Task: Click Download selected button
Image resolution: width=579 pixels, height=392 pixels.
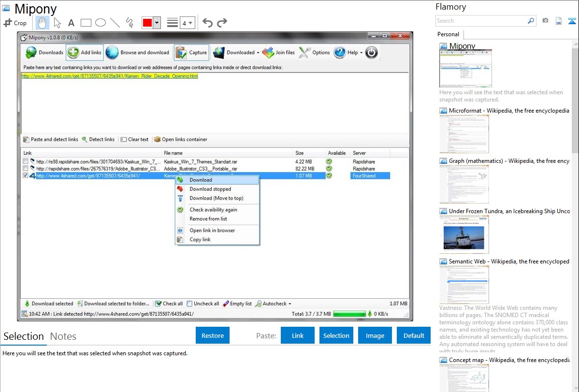Action: click(x=49, y=304)
